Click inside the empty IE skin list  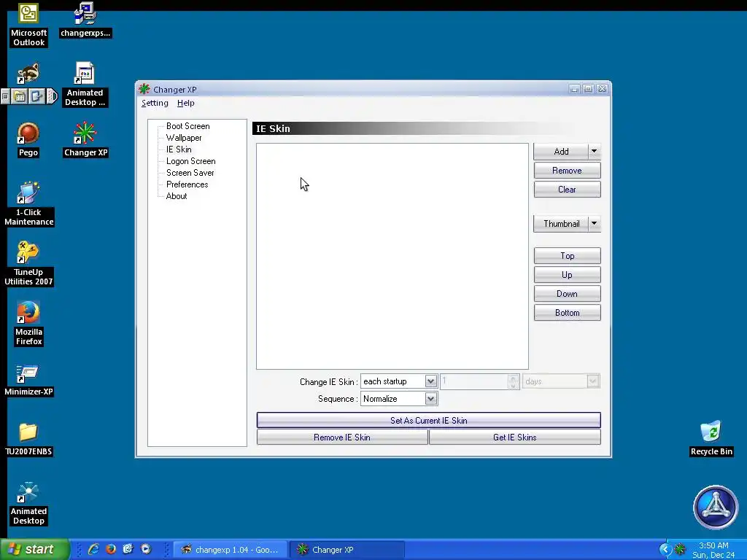point(392,256)
